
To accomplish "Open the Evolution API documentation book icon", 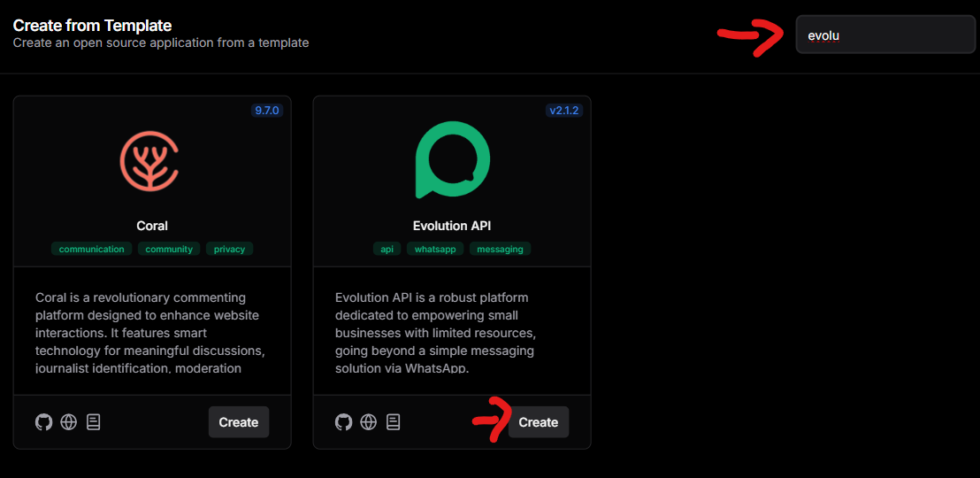I will coord(394,422).
